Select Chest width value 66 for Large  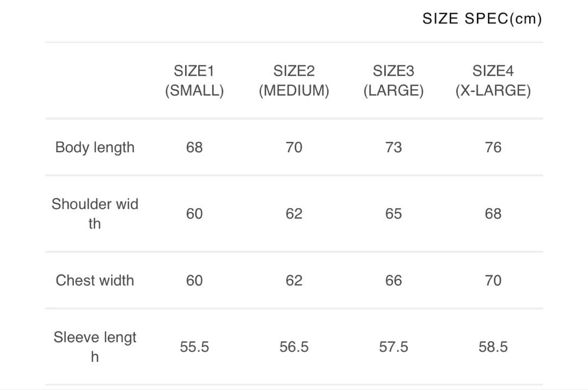click(393, 281)
